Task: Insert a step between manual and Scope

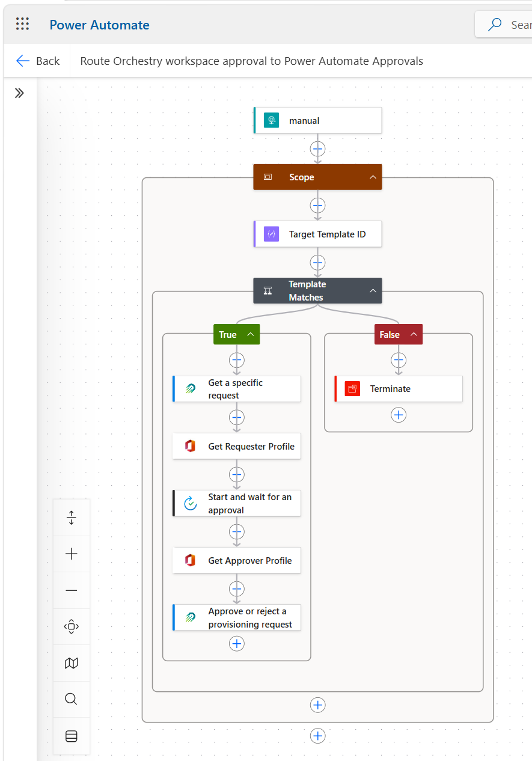Action: (x=317, y=148)
